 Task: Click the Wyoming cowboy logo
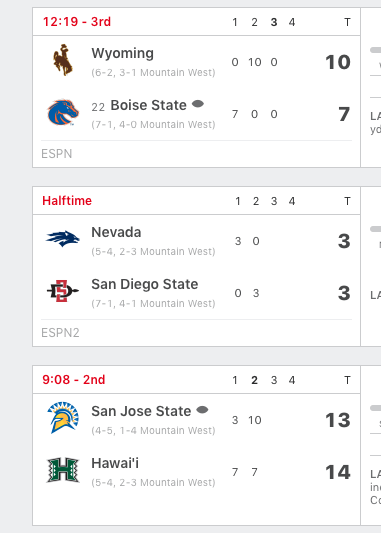point(63,60)
